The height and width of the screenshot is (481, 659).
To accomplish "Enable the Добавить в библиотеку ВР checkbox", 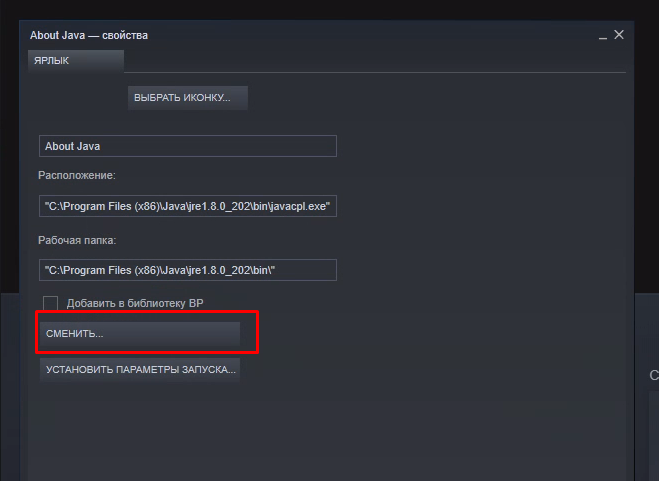I will pyautogui.click(x=50, y=303).
